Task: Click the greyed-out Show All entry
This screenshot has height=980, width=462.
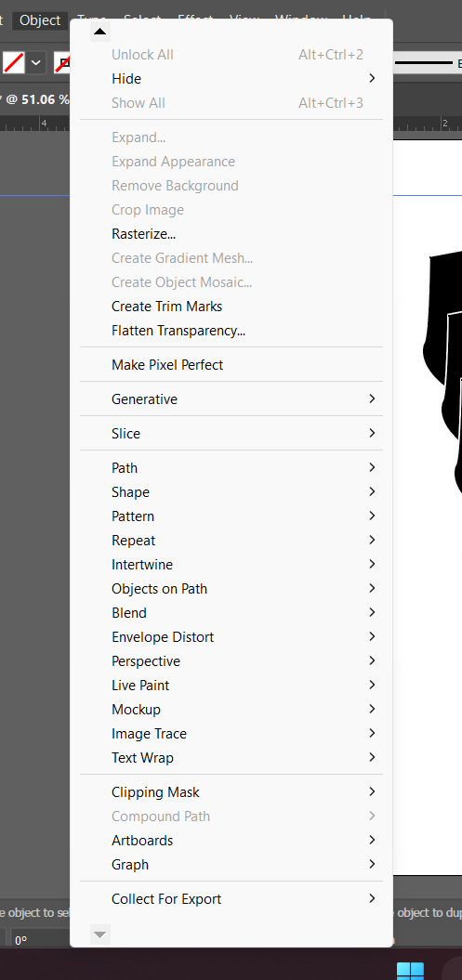Action: point(231,103)
